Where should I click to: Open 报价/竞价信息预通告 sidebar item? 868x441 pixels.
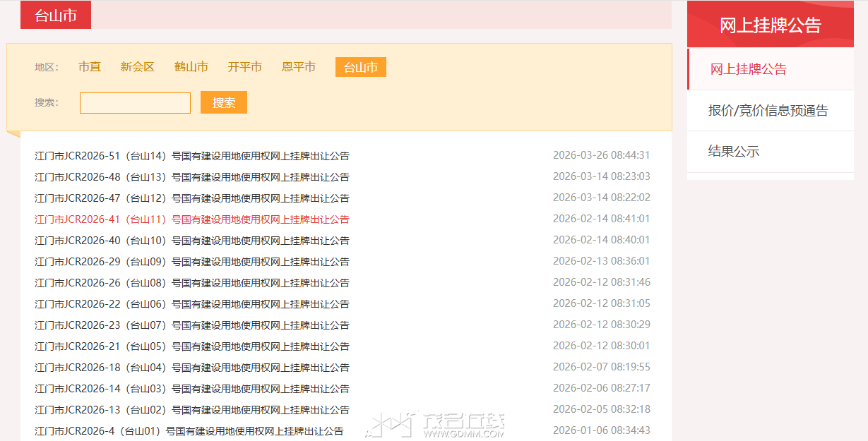[x=768, y=111]
